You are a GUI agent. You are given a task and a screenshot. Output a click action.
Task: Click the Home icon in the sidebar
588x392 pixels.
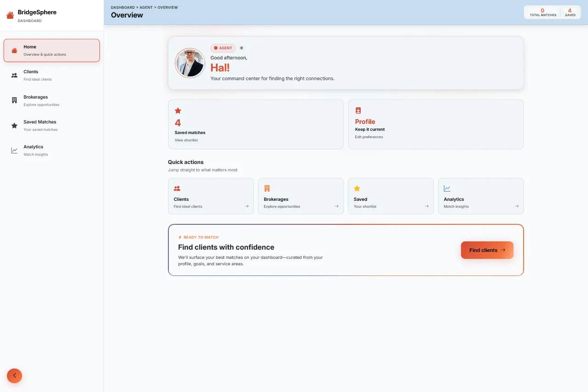point(14,50)
